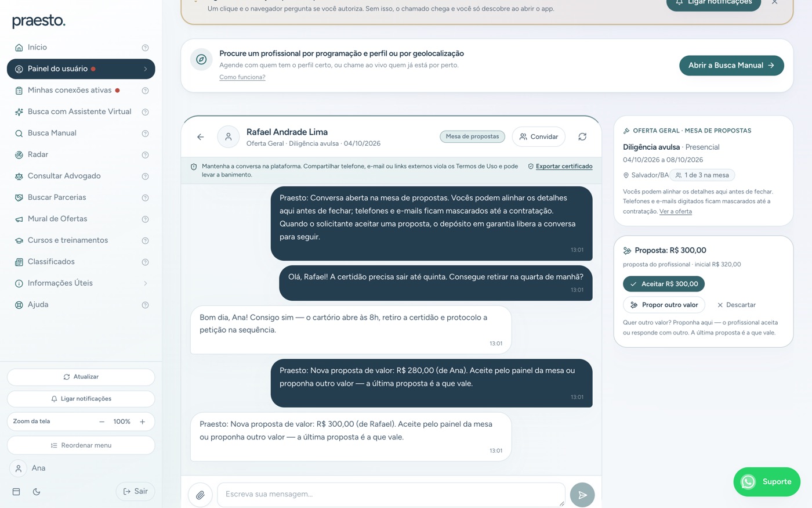Accept proposal Aceitar R$ 300,00
The image size is (812, 508).
click(664, 284)
